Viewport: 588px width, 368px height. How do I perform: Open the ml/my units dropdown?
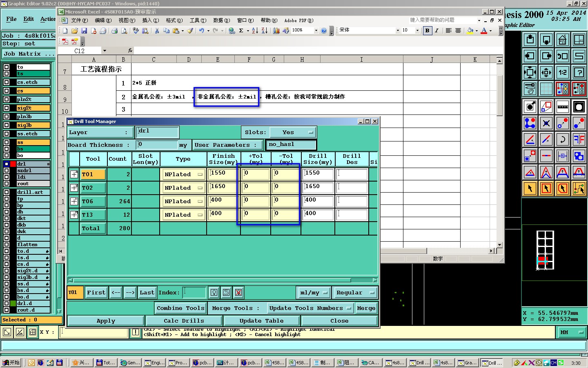(313, 293)
